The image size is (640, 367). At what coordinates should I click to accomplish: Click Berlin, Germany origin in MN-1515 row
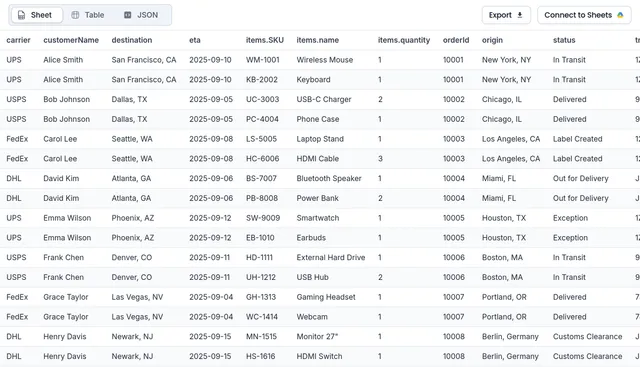click(510, 337)
